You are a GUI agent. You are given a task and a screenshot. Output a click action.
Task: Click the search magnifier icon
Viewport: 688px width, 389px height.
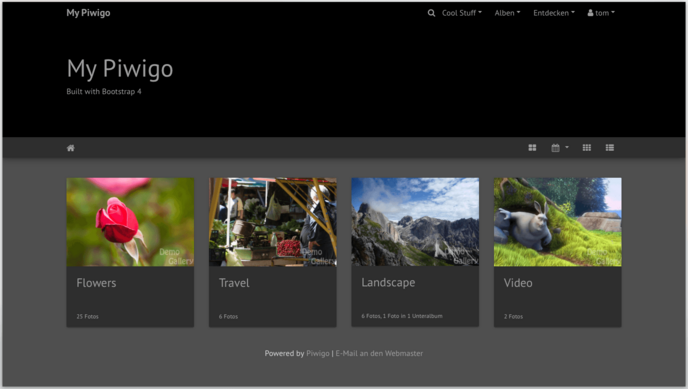[x=431, y=13]
